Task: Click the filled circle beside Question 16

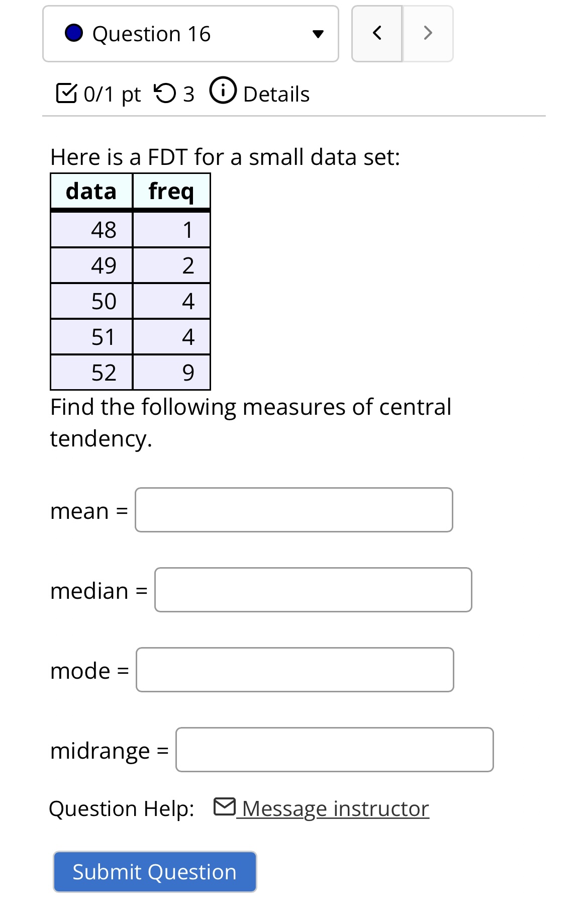Action: (x=74, y=33)
